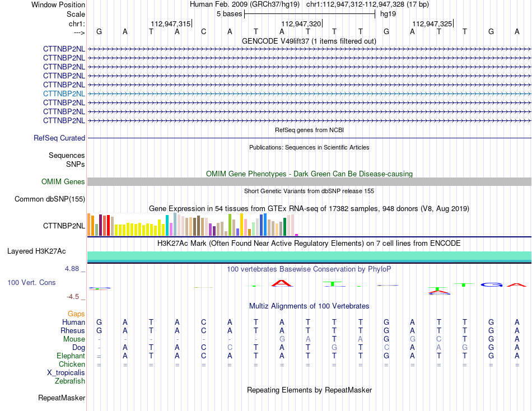Click the dark green GTEx tissue bar
This screenshot has width=532, height=411.
click(284, 227)
